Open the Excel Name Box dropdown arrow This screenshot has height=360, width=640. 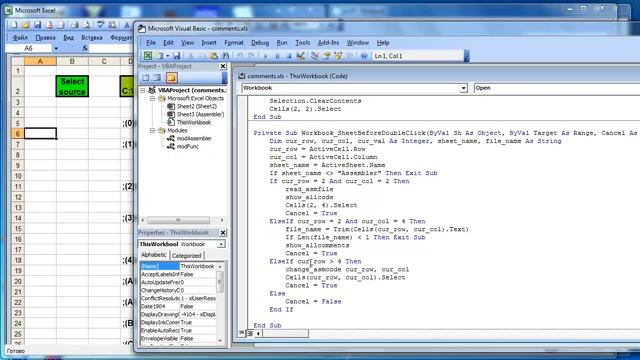56,48
